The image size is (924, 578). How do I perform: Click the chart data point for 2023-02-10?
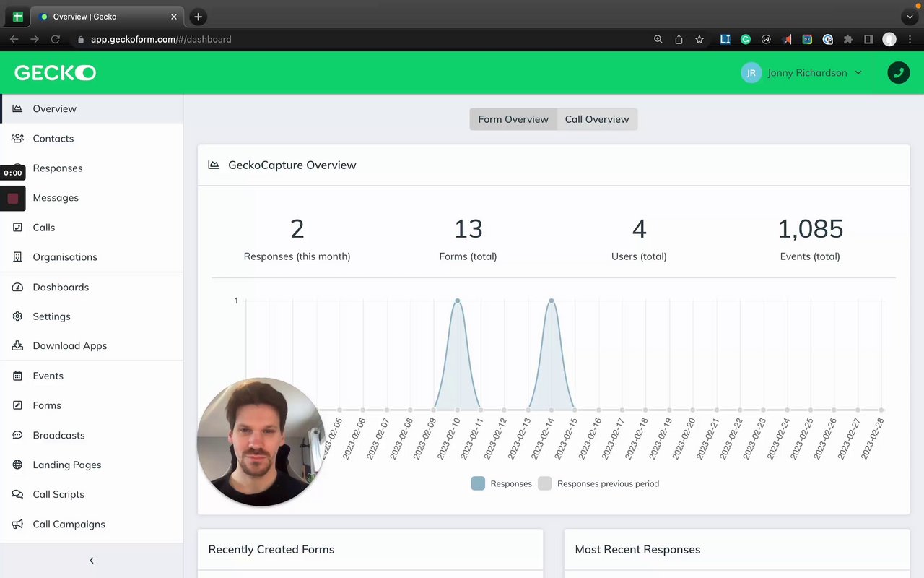coord(457,301)
